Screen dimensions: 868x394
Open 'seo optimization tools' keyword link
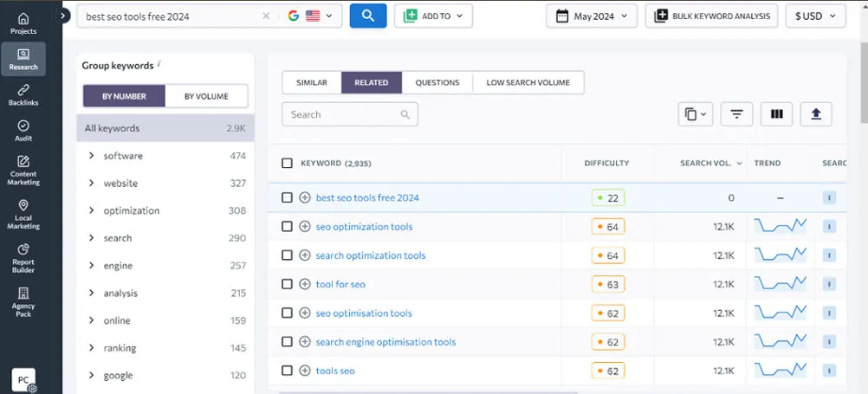[364, 226]
